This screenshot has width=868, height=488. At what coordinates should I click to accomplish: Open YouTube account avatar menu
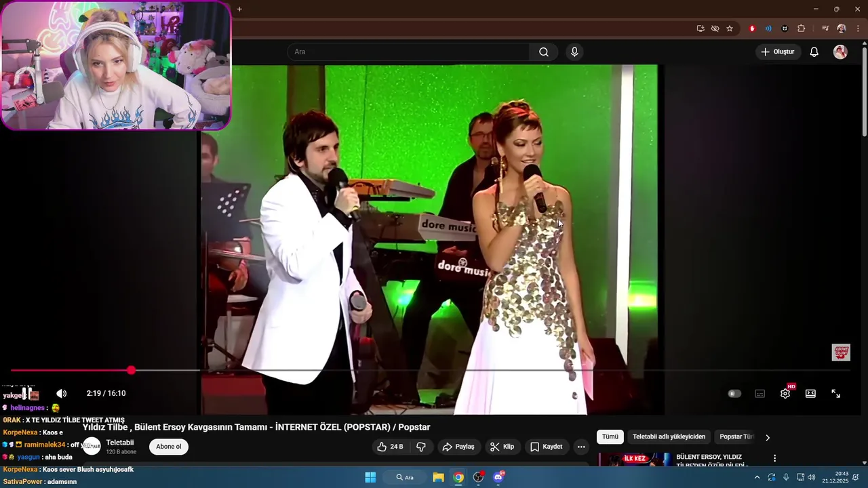(x=840, y=52)
